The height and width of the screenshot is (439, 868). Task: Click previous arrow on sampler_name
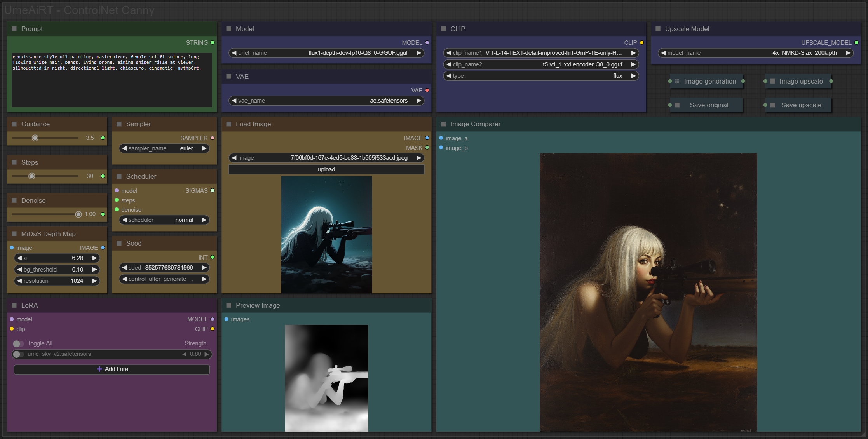pos(124,148)
